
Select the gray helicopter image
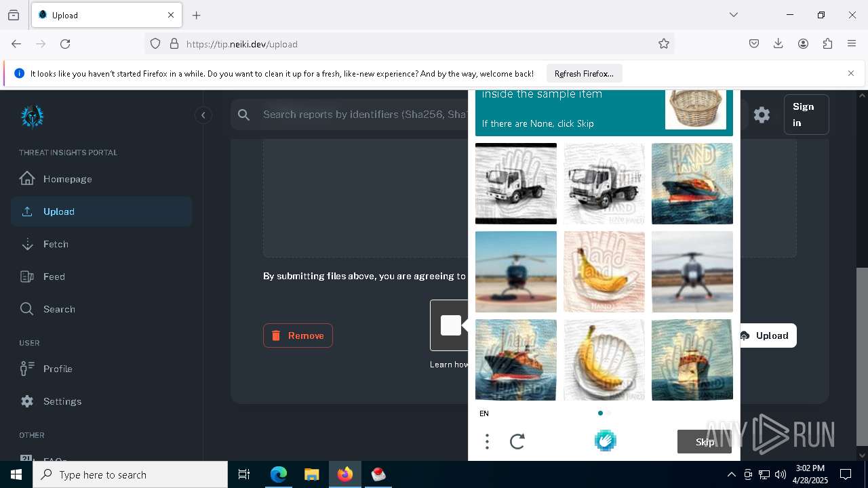click(692, 272)
